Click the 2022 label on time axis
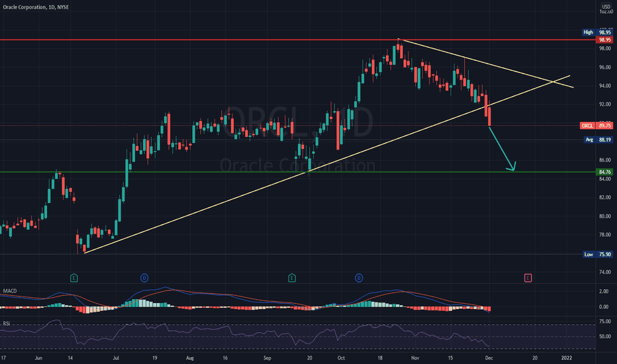 click(566, 358)
